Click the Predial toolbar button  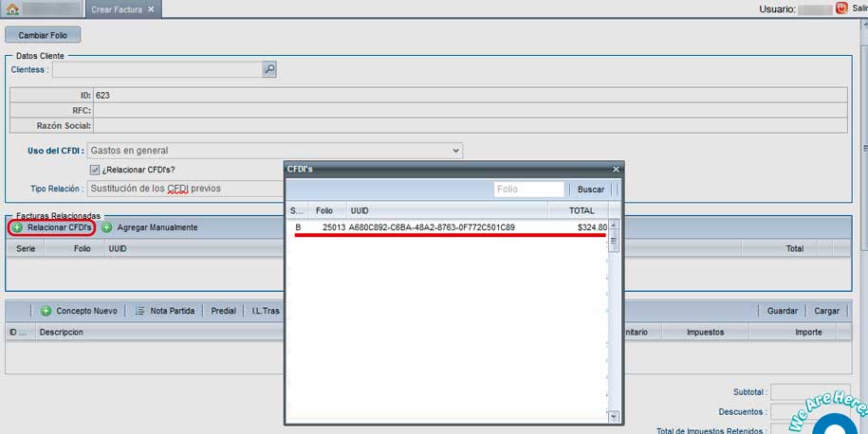[x=224, y=311]
